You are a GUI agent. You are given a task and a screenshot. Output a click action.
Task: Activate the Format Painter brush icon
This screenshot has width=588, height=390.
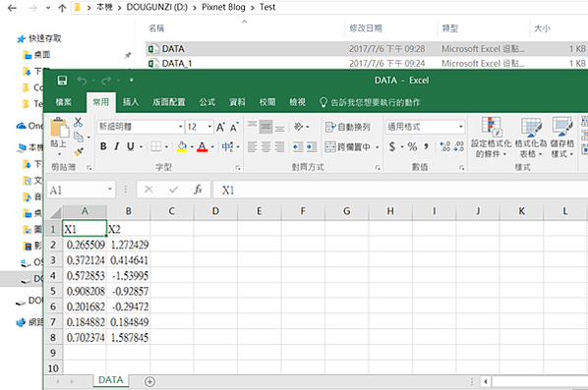(x=79, y=151)
